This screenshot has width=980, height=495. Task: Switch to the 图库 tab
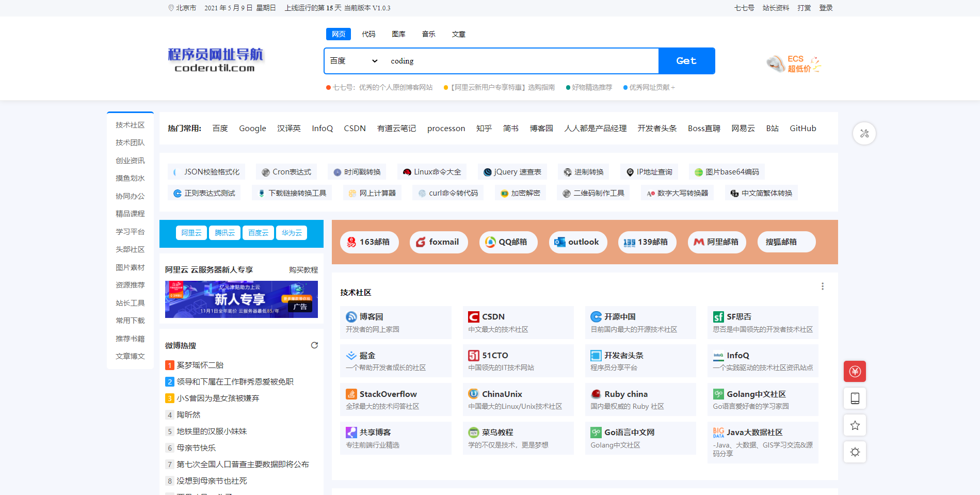tap(398, 34)
